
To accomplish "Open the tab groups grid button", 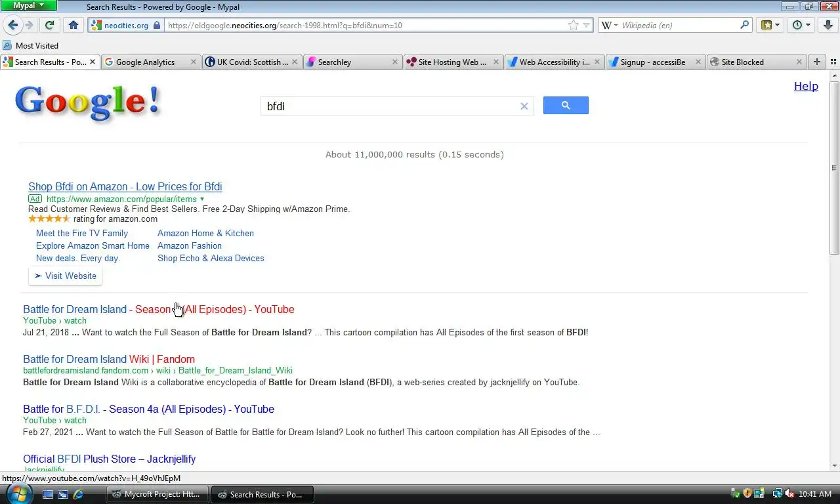I will (833, 62).
